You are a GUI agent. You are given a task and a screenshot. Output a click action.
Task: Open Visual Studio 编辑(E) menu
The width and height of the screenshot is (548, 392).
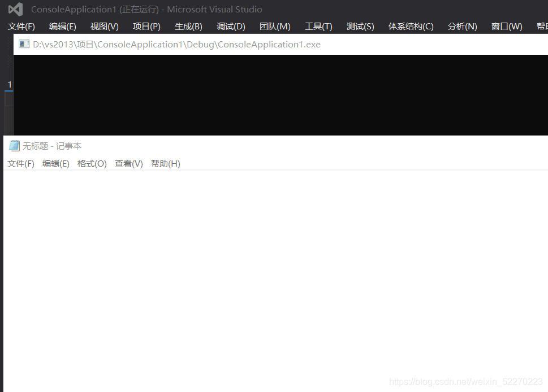pos(63,27)
